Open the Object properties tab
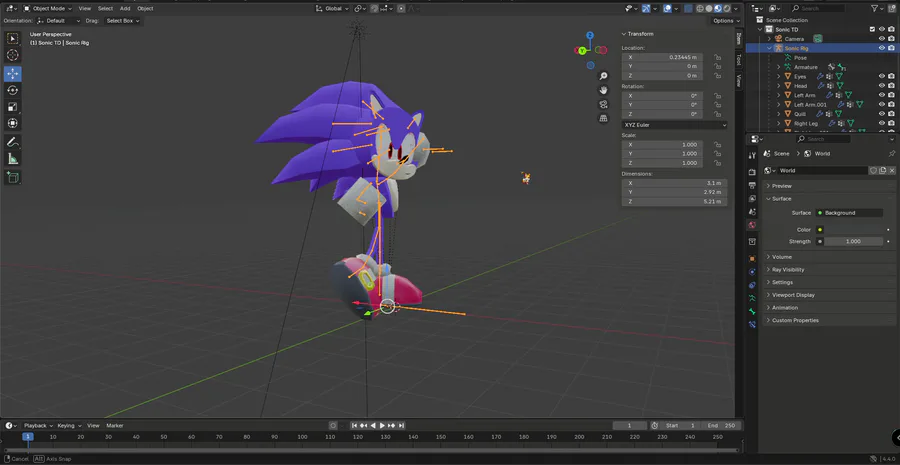The height and width of the screenshot is (465, 900). 752,258
